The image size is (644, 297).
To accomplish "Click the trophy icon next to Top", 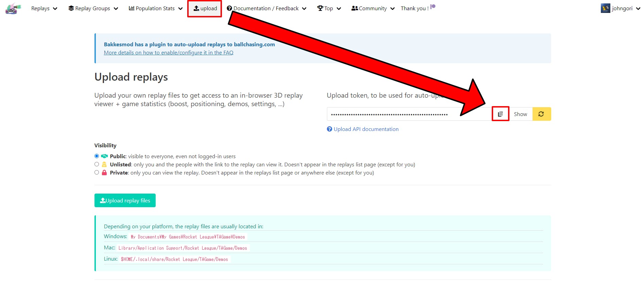I will point(320,8).
